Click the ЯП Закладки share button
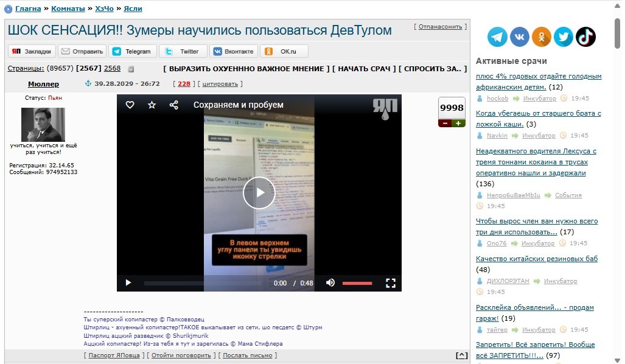The height and width of the screenshot is (364, 625). point(32,51)
